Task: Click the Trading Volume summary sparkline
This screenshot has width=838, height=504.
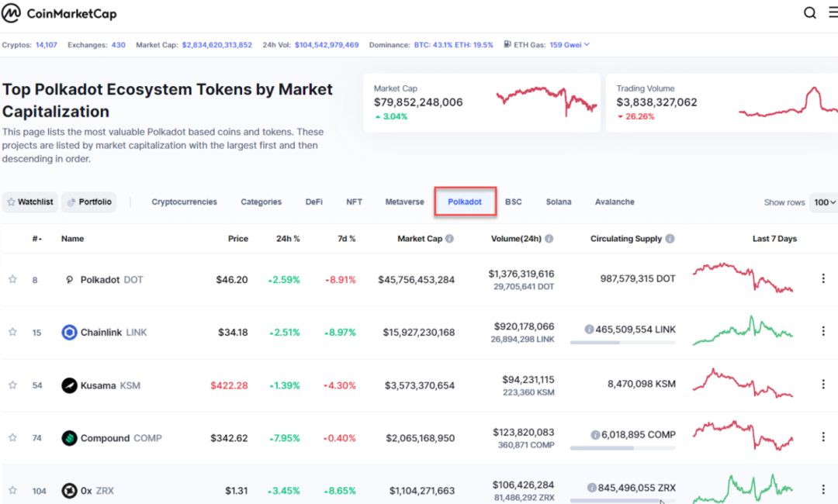Action: [x=788, y=102]
